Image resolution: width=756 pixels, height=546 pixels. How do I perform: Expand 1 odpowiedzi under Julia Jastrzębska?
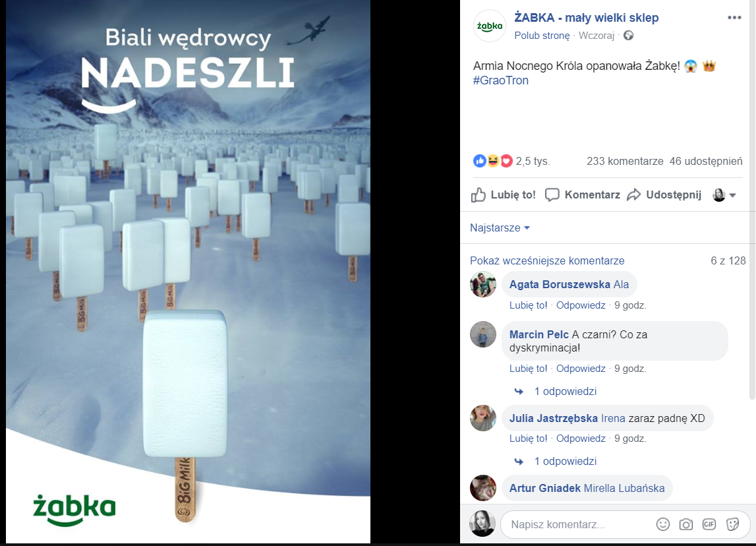coord(565,461)
